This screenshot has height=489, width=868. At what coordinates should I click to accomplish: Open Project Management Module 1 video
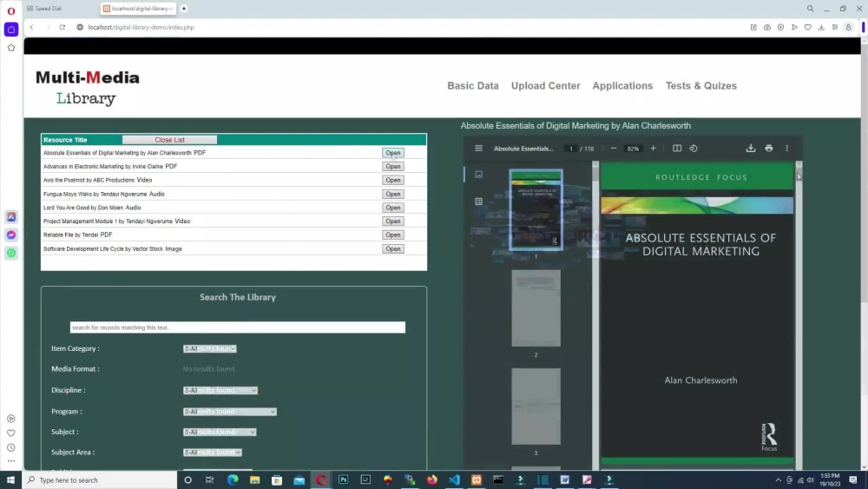(393, 221)
